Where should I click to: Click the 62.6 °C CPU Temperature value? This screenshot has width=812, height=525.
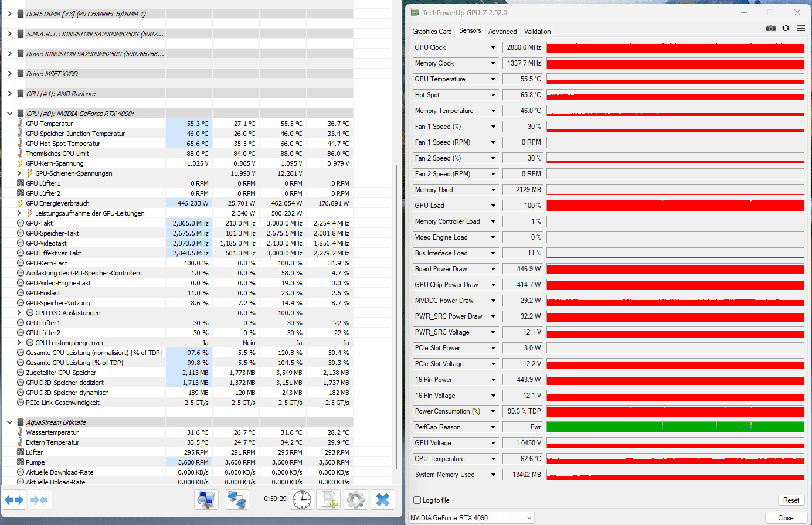524,459
